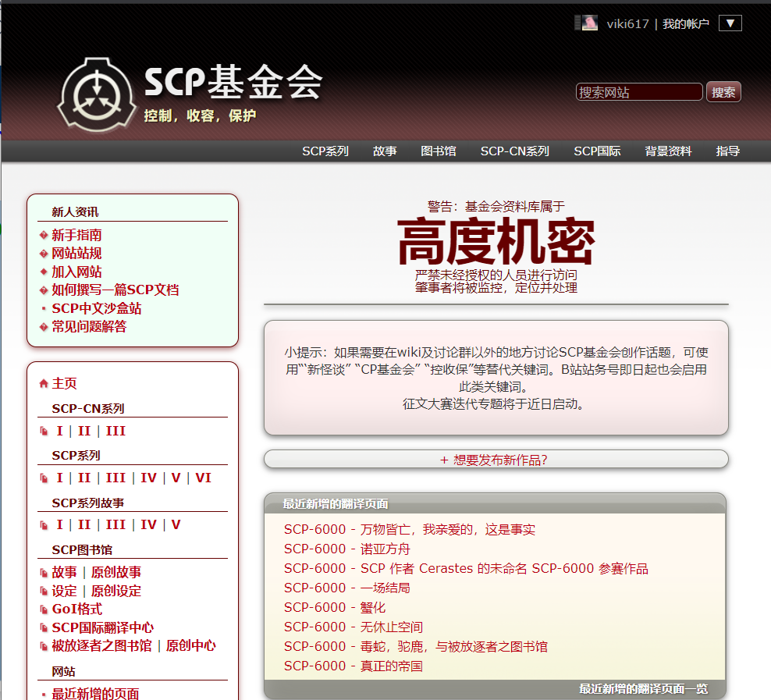
Task: Click the 搜索 search button
Action: click(x=723, y=92)
